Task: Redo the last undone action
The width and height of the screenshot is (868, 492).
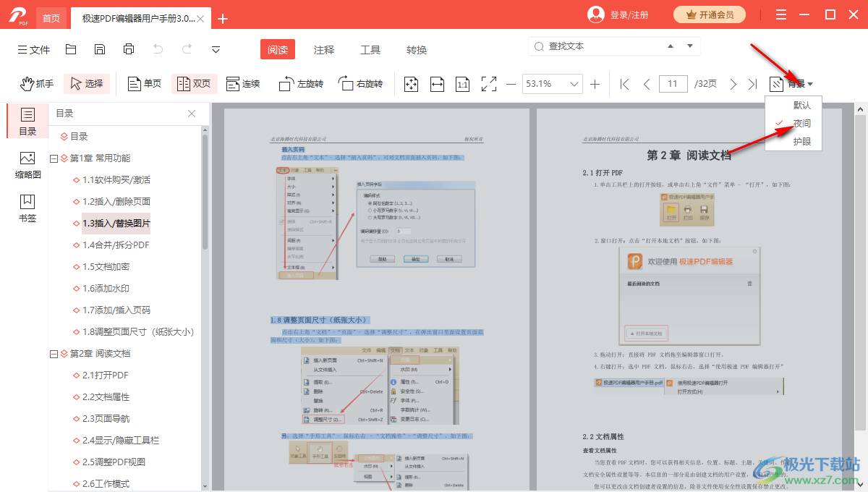Action: click(x=187, y=49)
